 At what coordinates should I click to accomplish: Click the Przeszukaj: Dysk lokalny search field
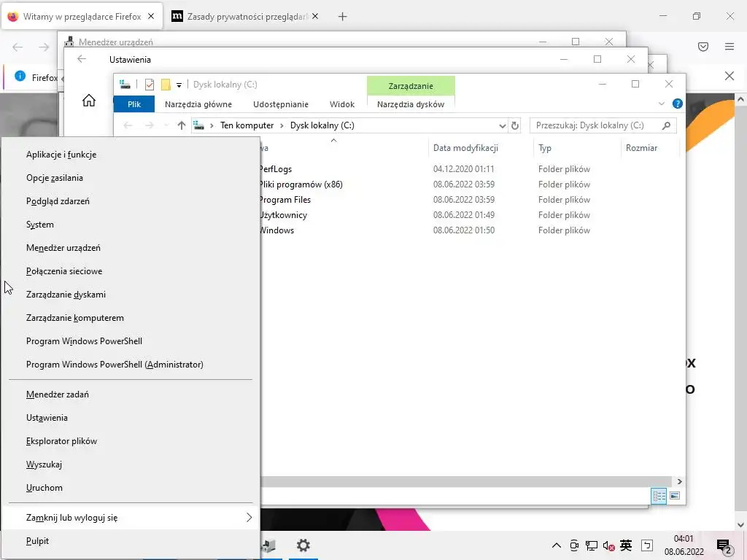(x=603, y=125)
